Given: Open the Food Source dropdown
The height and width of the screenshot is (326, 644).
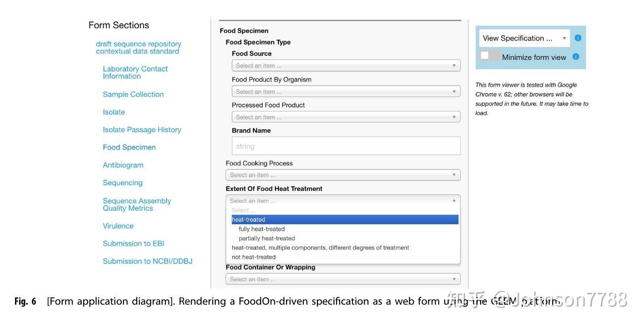Looking at the screenshot, I should click(346, 65).
